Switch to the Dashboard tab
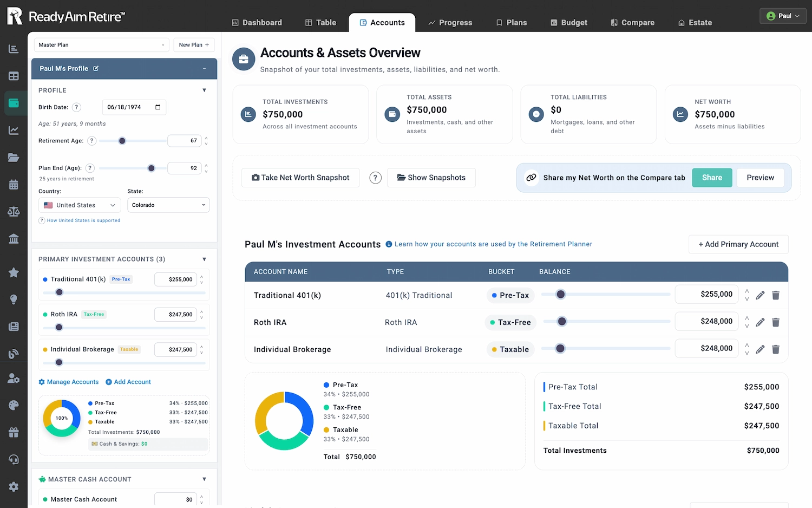 [x=257, y=23]
